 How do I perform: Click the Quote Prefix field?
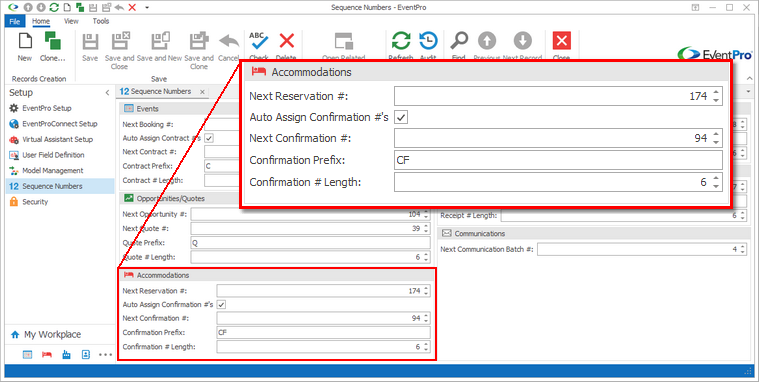(x=310, y=243)
